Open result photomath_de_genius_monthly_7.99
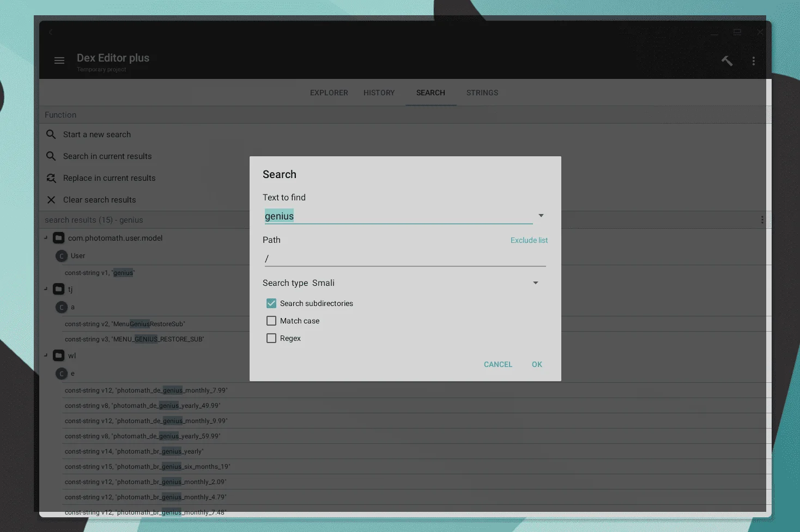Viewport: 800px width, 532px height. [146, 390]
